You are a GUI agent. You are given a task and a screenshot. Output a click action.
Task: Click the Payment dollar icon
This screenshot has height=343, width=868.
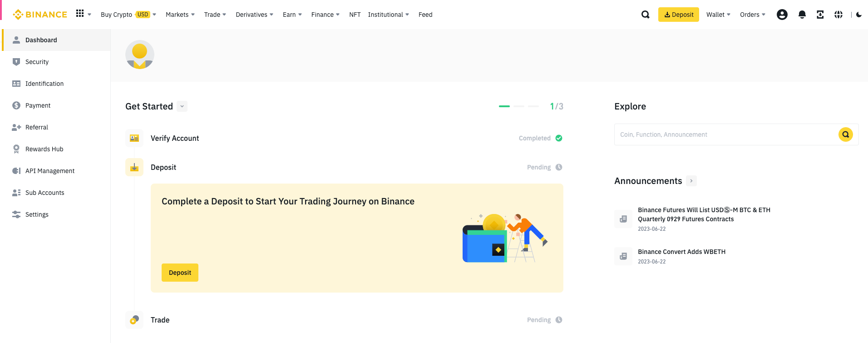coord(16,105)
